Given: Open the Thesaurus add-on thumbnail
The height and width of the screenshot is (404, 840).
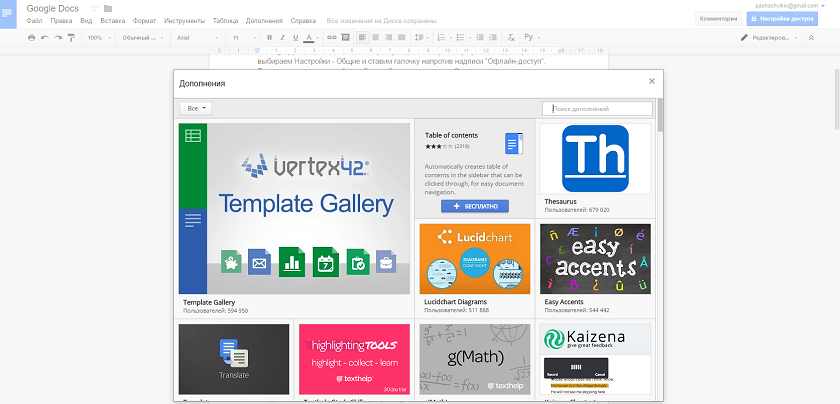Looking at the screenshot, I should [595, 159].
